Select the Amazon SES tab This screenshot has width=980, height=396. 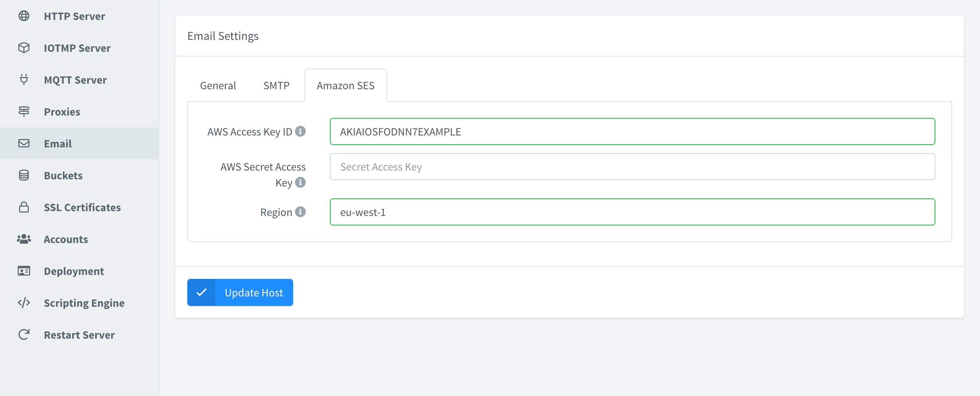point(346,86)
